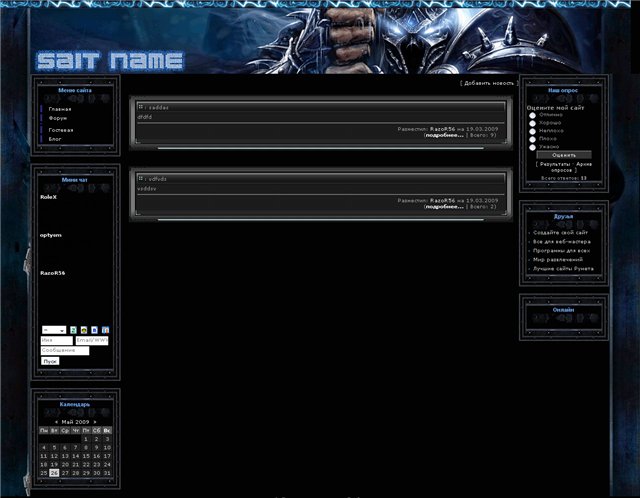Screen dimensions: 640x498
Task: Select the 'Плохо' poll option
Action: [x=532, y=140]
